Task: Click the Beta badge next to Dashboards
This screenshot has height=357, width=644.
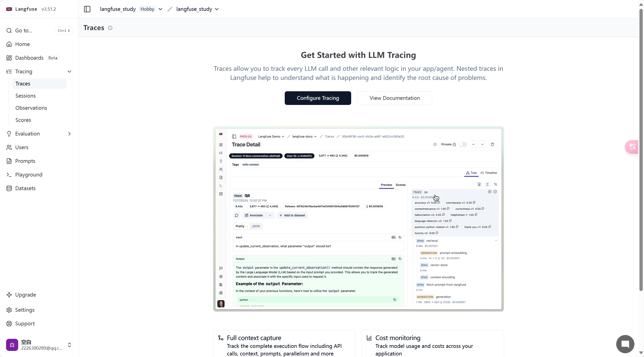Action: [x=53, y=58]
